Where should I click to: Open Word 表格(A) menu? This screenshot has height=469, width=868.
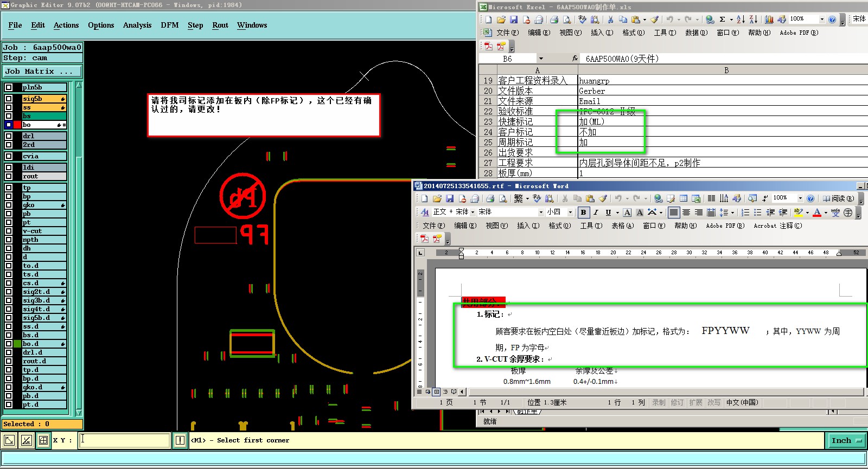click(x=622, y=226)
